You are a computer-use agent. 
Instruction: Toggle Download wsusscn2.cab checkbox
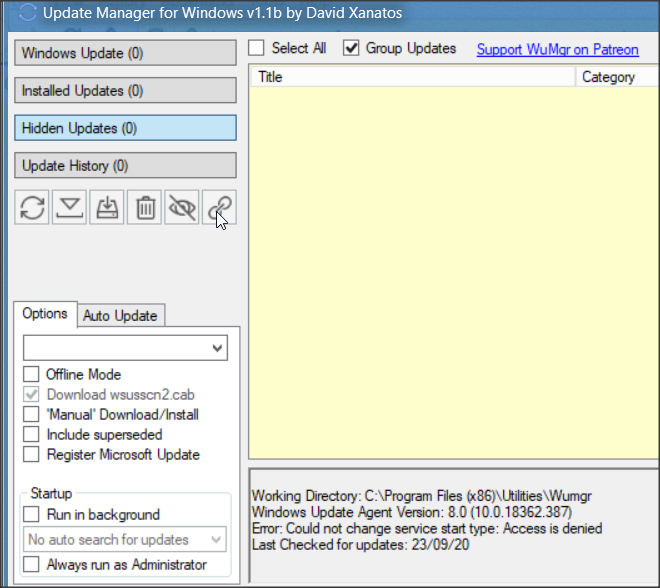31,394
